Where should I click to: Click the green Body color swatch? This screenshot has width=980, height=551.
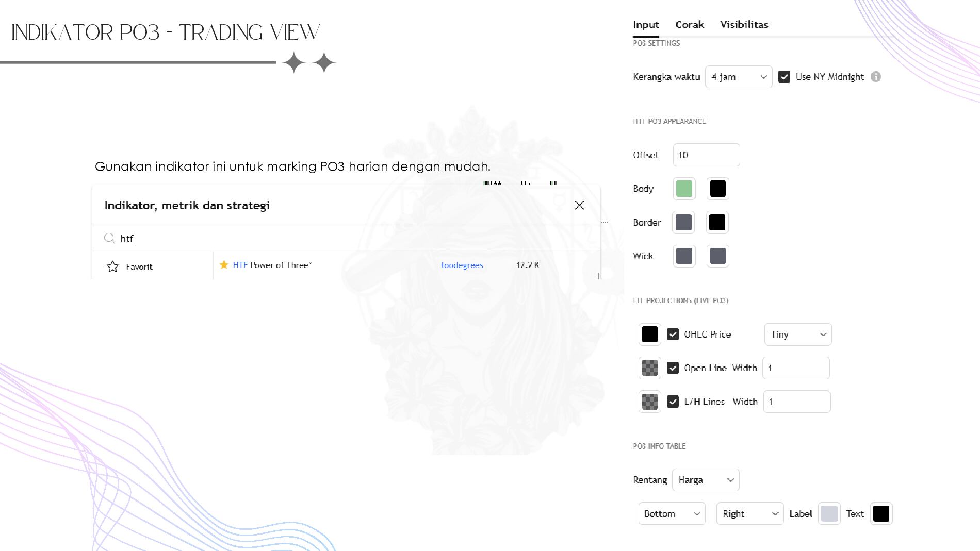pyautogui.click(x=684, y=189)
